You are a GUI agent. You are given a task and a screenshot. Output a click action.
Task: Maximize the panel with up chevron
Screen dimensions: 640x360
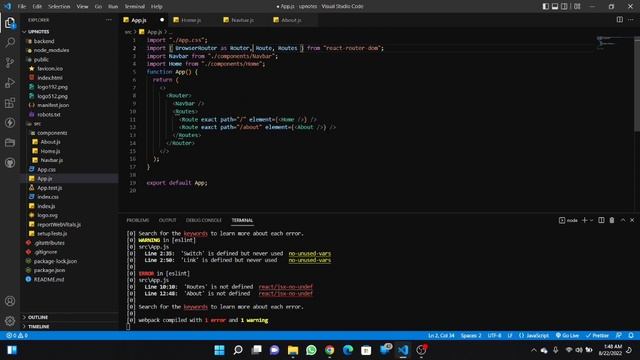coord(623,220)
